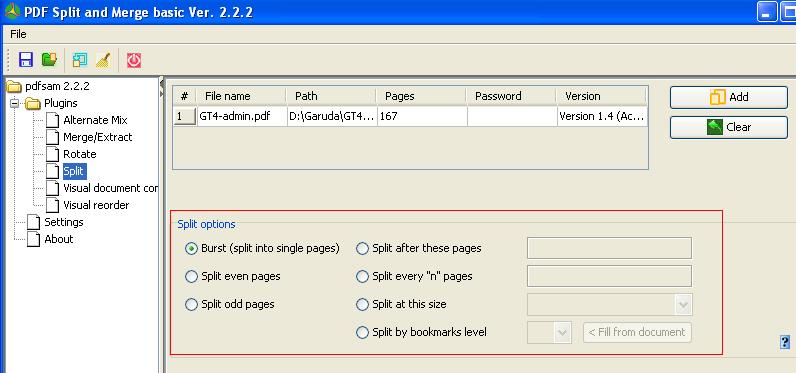Viewport: 796px width, 373px height.
Task: Select Split at this size option
Action: 362,304
